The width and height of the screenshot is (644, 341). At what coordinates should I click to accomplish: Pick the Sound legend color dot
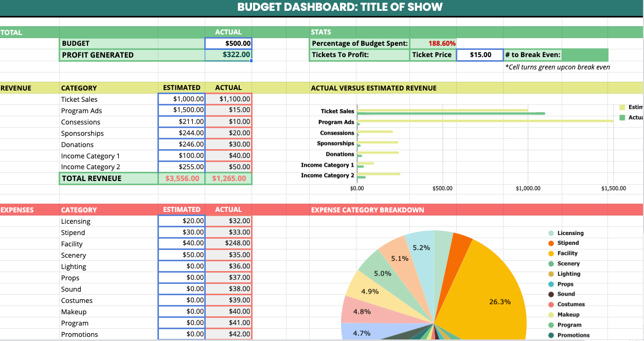click(551, 294)
